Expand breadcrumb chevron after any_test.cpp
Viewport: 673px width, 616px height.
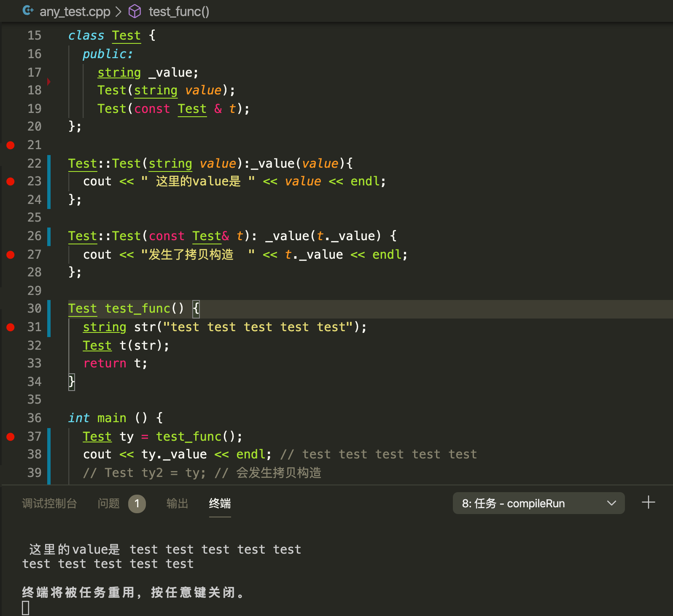coord(118,12)
